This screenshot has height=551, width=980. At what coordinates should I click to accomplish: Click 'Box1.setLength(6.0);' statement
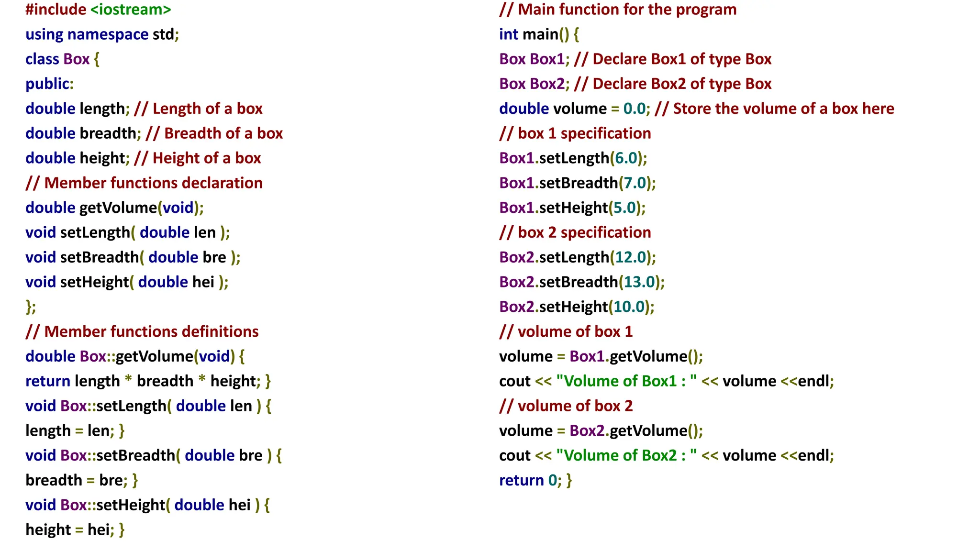[x=573, y=158]
